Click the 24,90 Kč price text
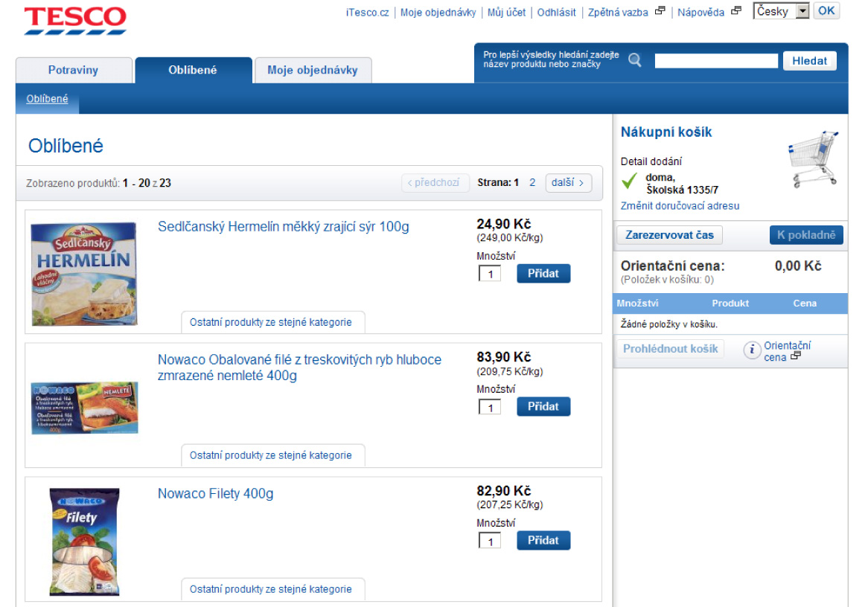868x607 pixels. (504, 224)
